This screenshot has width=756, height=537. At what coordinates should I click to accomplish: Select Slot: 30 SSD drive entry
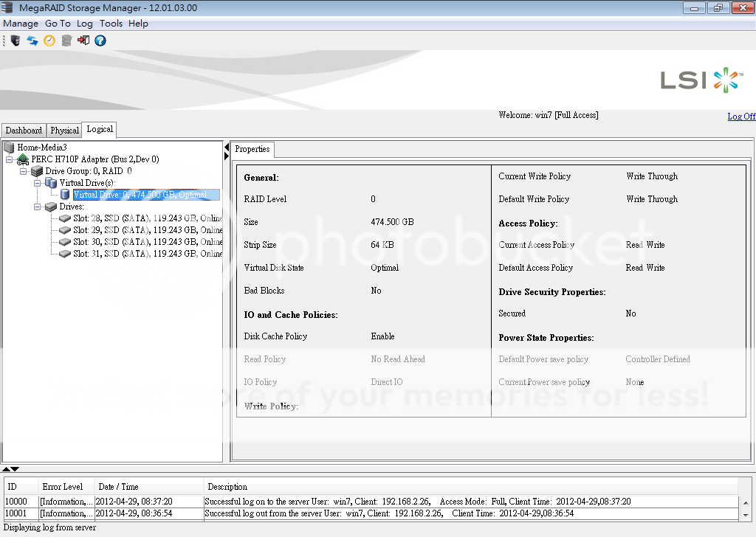pyautogui.click(x=148, y=242)
